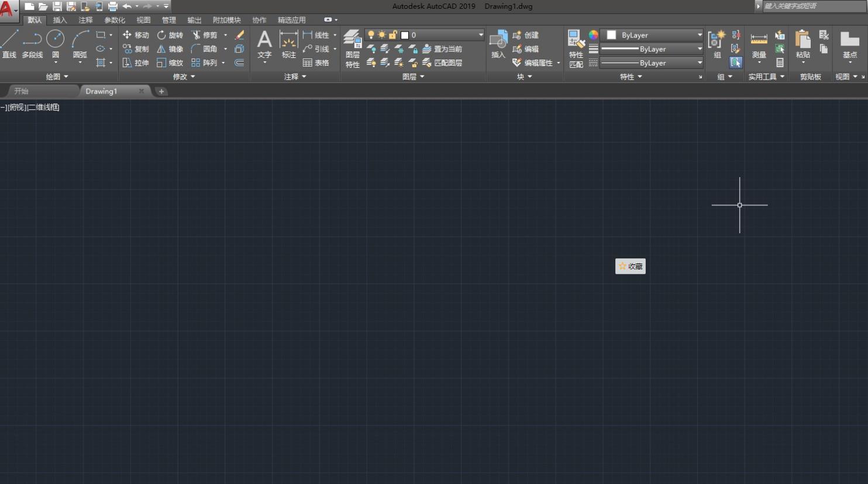Image resolution: width=868 pixels, height=484 pixels.
Task: Click the 粘贴 (Paste) clipboard icon
Action: [x=803, y=46]
